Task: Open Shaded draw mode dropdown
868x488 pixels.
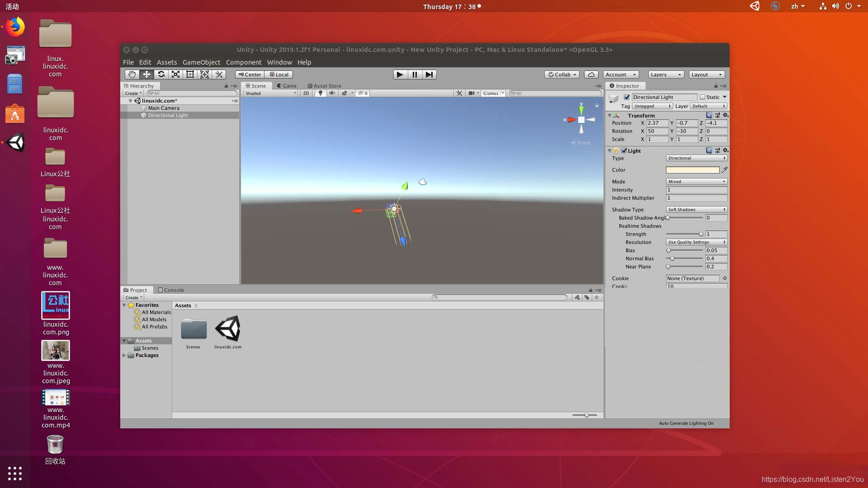Action: pos(270,93)
